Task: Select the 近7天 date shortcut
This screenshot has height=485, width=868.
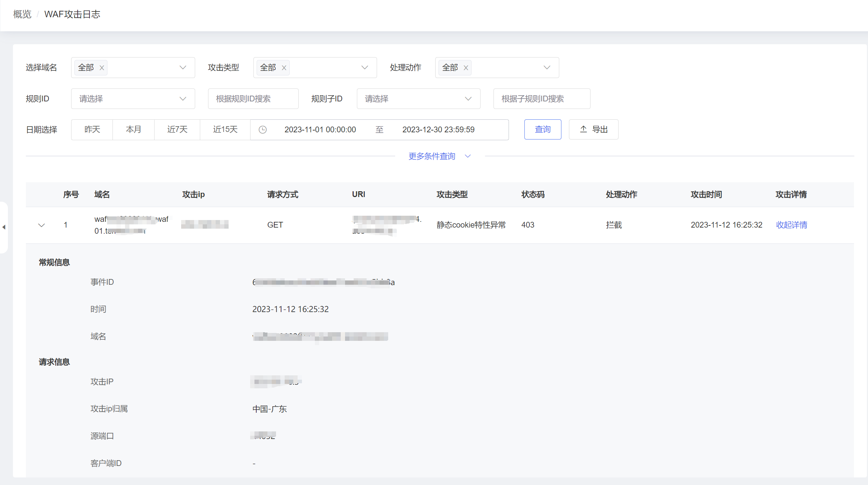Action: tap(177, 129)
